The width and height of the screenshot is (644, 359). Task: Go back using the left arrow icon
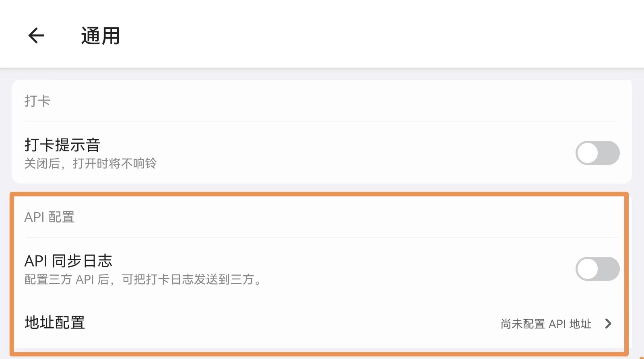36,36
